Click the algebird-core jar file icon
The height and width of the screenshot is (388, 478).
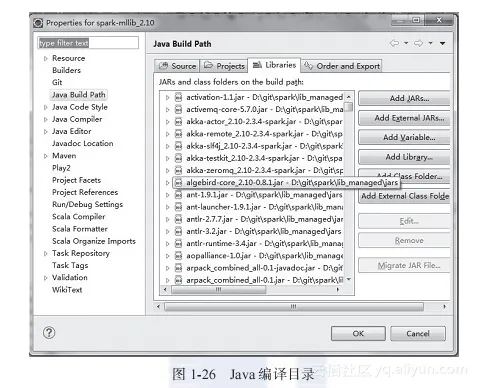point(179,183)
